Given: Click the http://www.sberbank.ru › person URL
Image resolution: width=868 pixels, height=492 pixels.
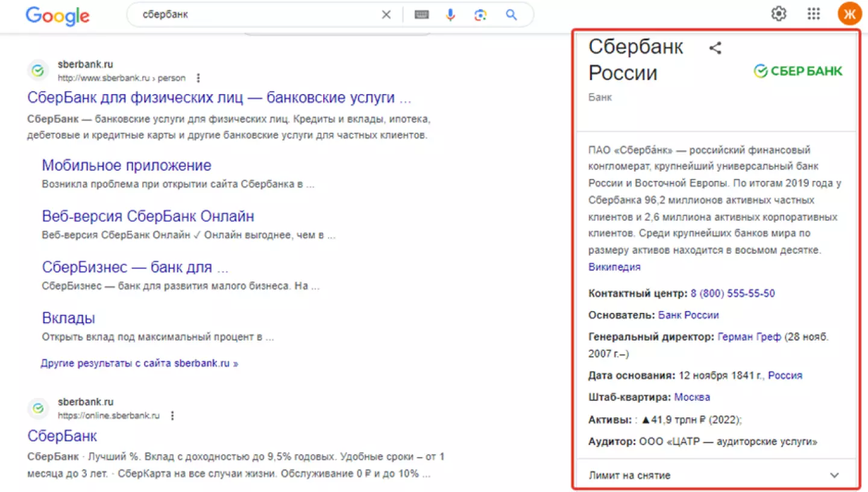Looking at the screenshot, I should (122, 78).
